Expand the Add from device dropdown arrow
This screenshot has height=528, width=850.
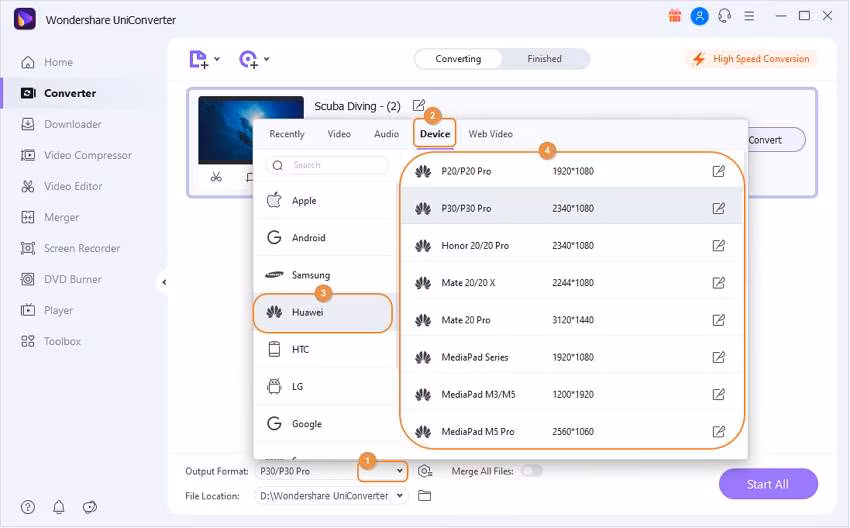267,59
